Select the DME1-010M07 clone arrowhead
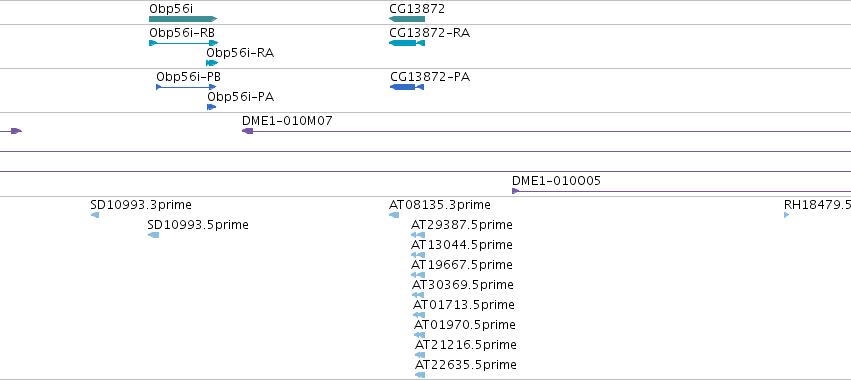This screenshot has width=851, height=380. pyautogui.click(x=247, y=131)
